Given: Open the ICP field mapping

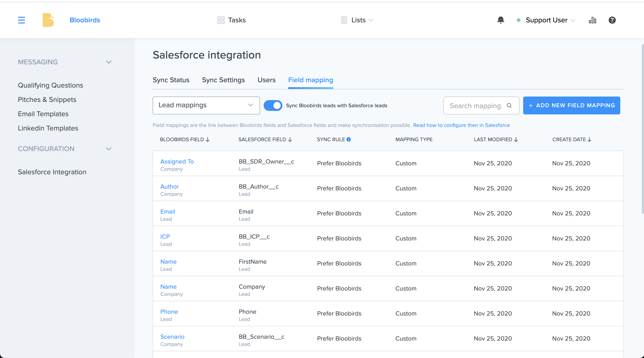Looking at the screenshot, I should coord(165,236).
